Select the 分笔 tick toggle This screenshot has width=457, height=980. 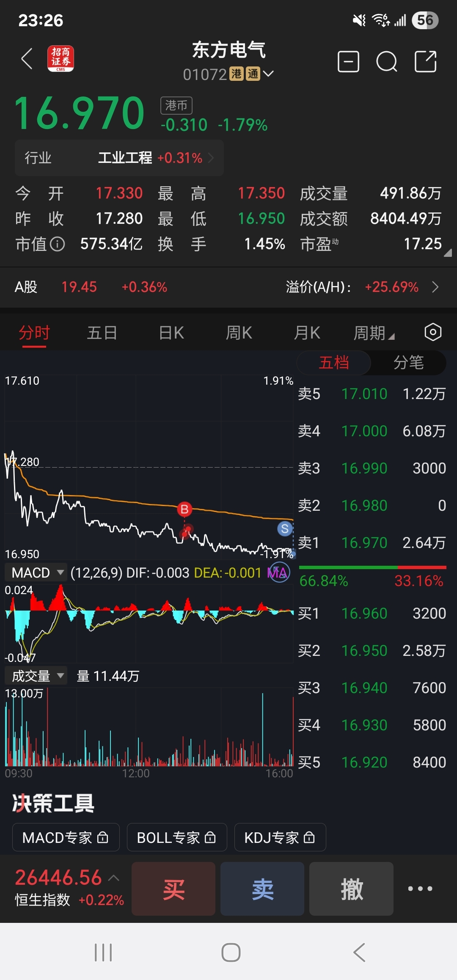408,363
